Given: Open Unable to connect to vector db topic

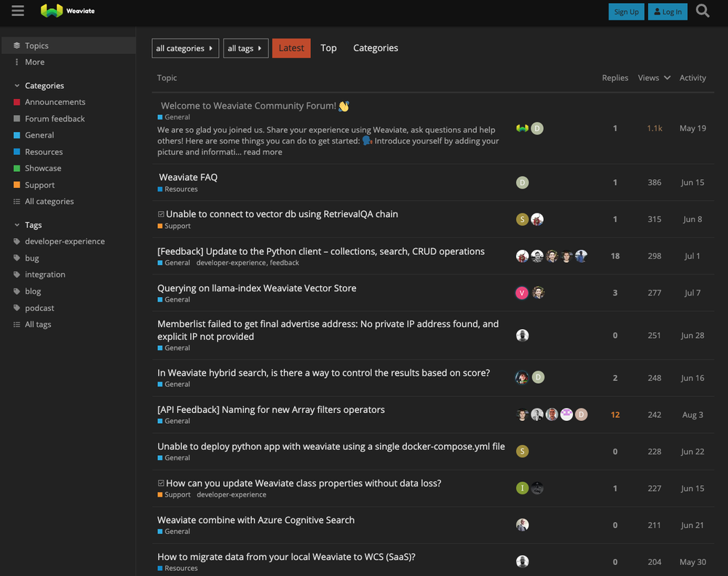Looking at the screenshot, I should [x=282, y=214].
